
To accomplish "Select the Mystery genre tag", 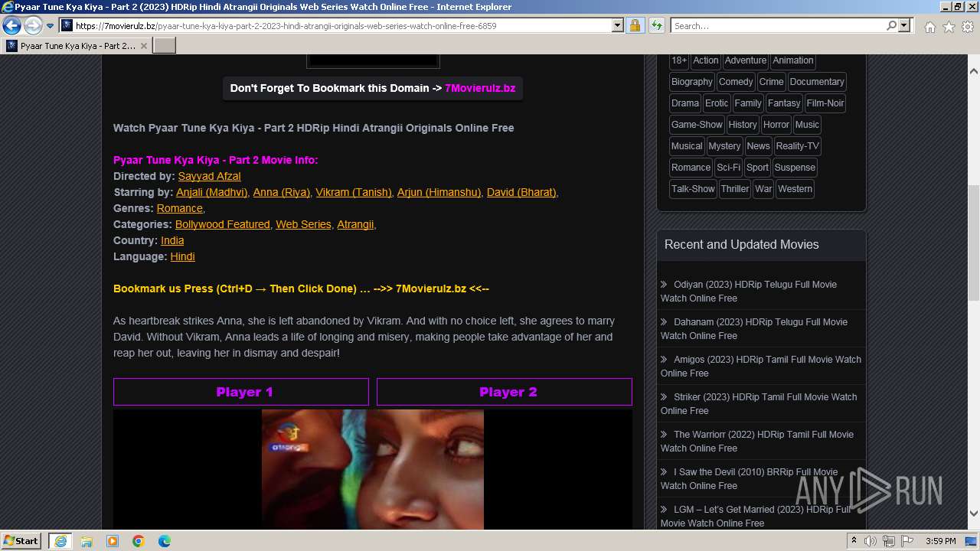I will pyautogui.click(x=724, y=146).
